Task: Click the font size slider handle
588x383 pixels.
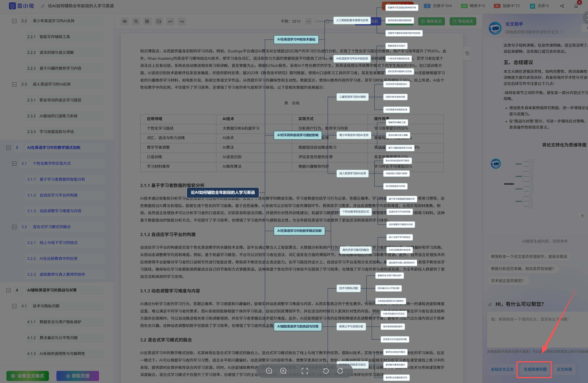Action: [327, 21]
